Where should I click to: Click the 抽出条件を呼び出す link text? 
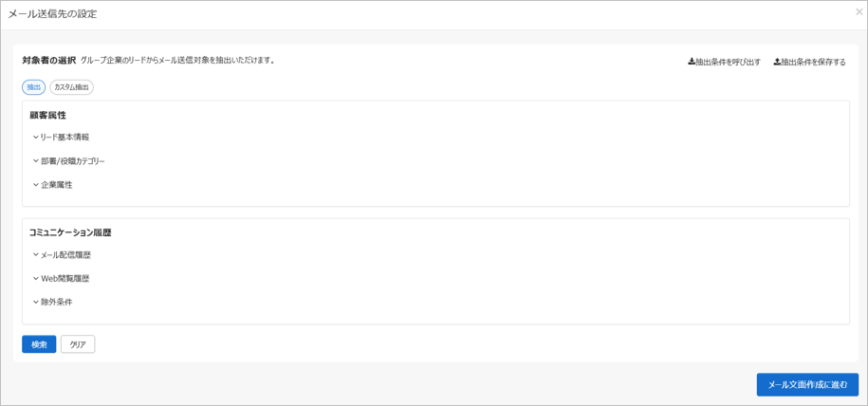(x=729, y=63)
